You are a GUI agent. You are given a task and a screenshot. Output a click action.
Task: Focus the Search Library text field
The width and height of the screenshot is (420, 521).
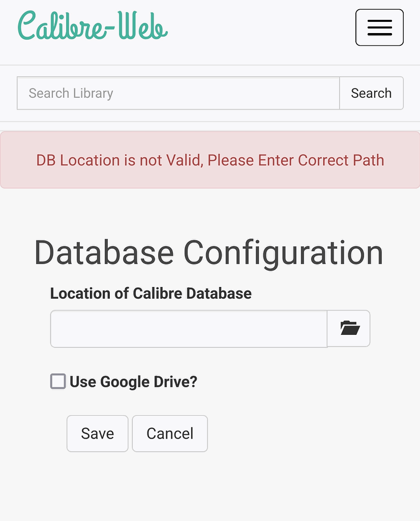click(x=178, y=93)
